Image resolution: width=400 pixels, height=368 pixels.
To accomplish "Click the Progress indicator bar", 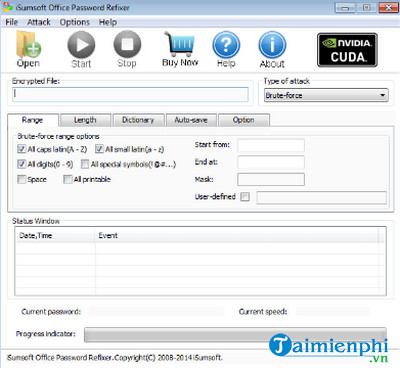I will [x=235, y=334].
